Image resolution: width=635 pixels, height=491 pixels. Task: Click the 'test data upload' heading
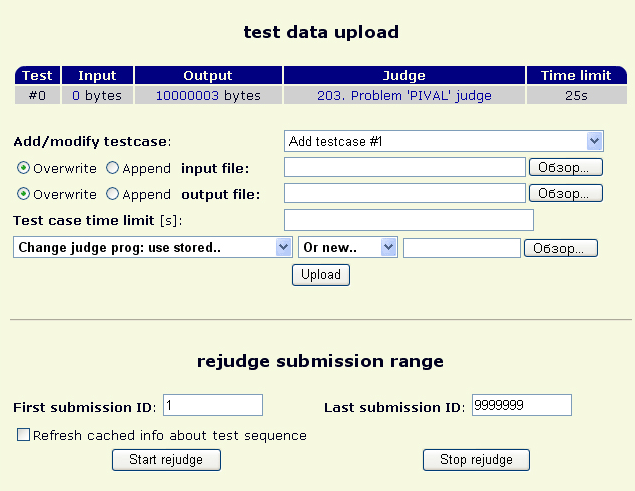(x=321, y=32)
